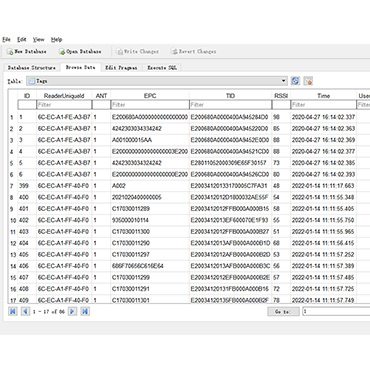Viewport: 370px width, 370px height.
Task: Select Time cell 2022-01-14 11:11:57.749
Action: 323,300
